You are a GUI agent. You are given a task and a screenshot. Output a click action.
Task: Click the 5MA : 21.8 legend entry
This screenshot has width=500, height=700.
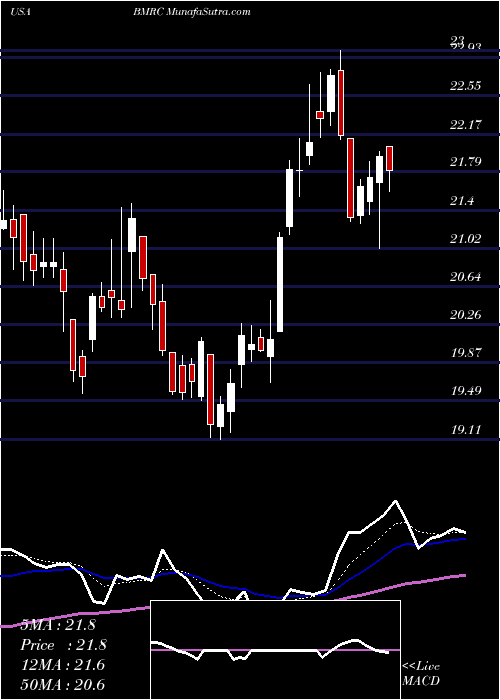click(x=58, y=624)
